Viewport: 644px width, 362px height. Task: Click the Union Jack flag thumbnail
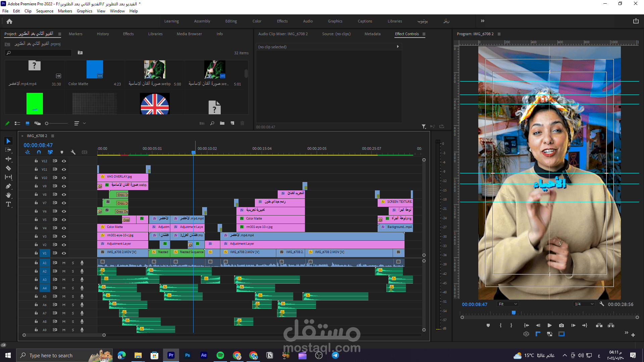(x=155, y=105)
